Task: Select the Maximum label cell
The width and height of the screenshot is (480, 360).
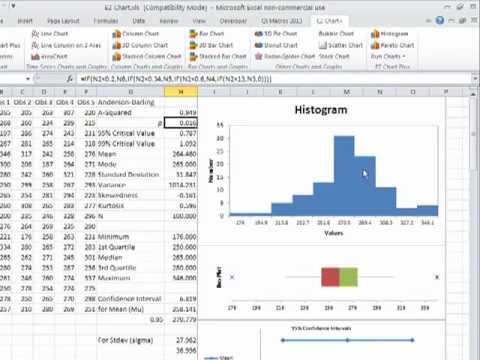Action: click(x=131, y=278)
